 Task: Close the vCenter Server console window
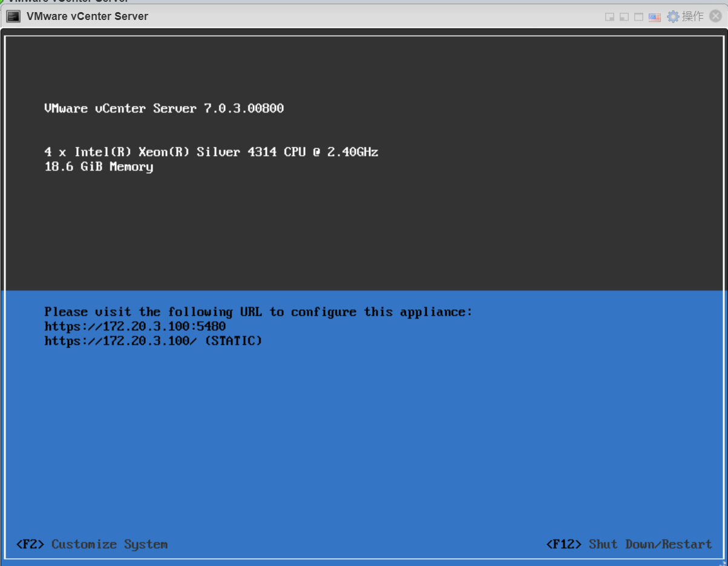pos(715,16)
